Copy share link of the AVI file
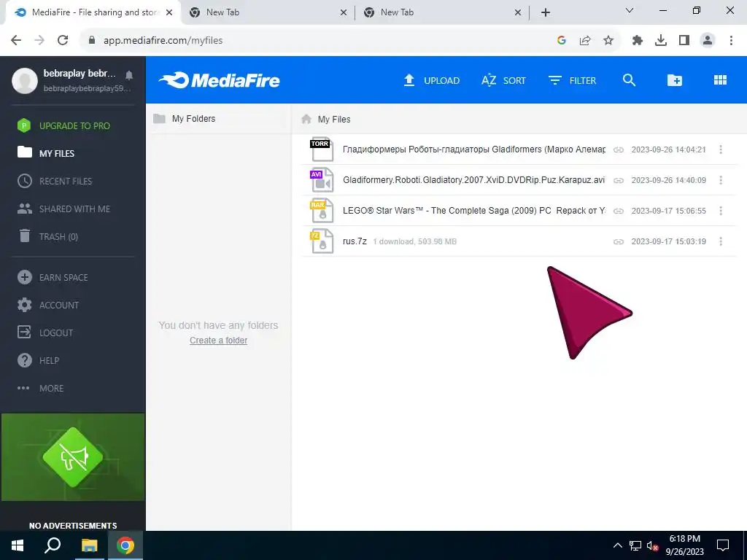747x560 pixels. pyautogui.click(x=619, y=180)
